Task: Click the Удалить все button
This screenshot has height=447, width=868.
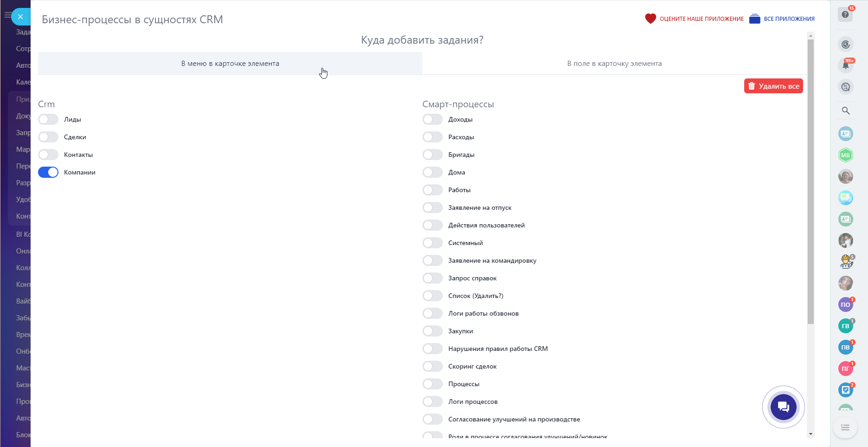Action: 773,86
